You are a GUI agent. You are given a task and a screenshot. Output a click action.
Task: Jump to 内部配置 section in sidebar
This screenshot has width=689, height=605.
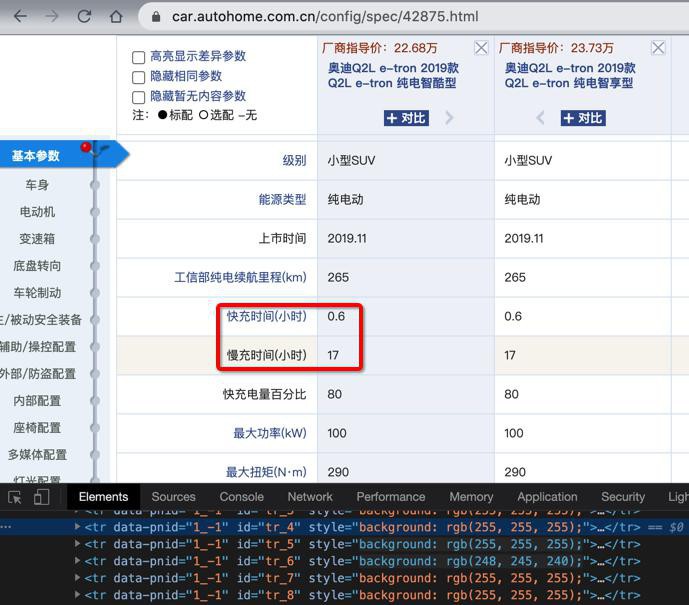37,401
